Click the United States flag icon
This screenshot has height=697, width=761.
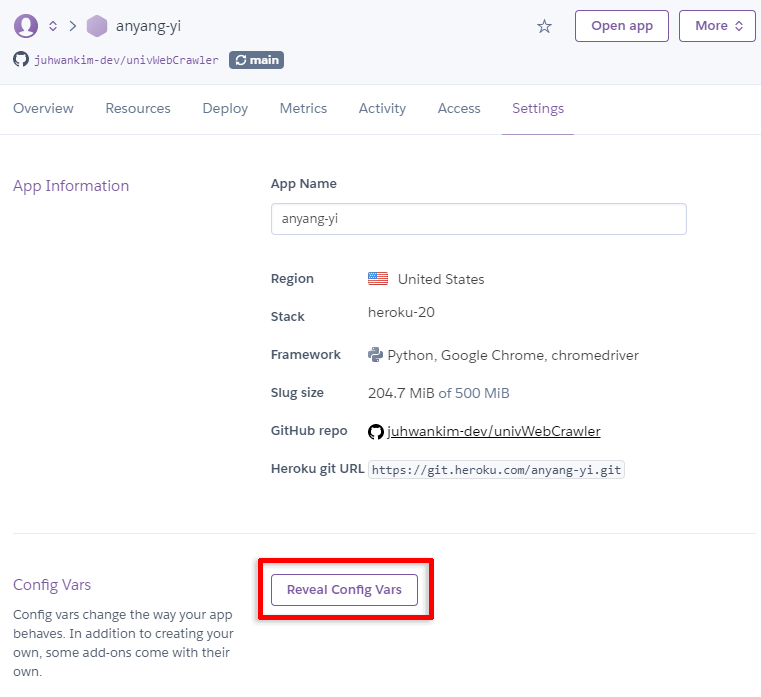378,279
